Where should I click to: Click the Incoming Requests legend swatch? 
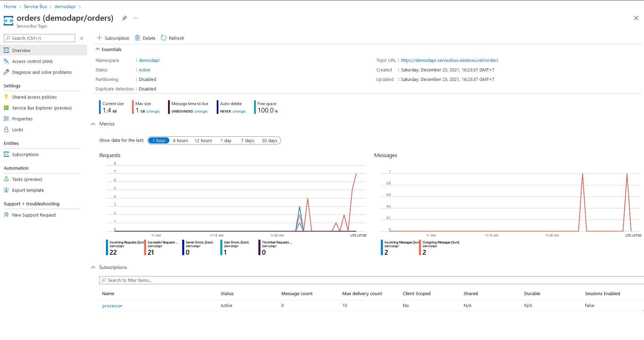(107, 248)
